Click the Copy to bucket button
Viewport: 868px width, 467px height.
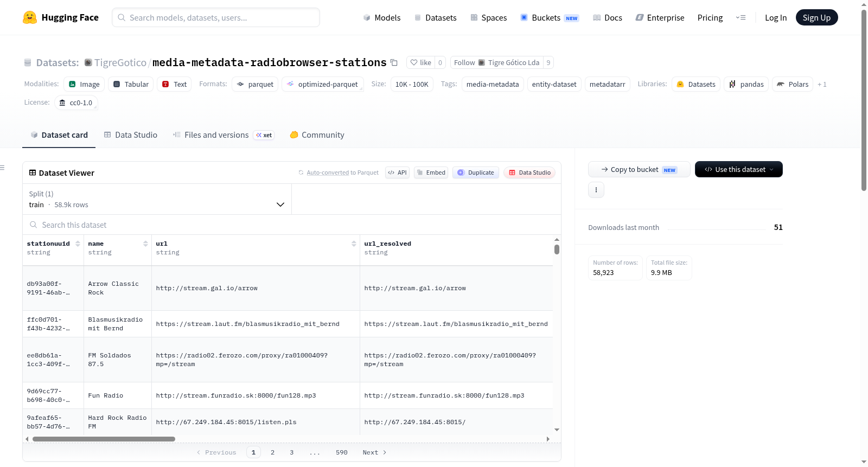coord(639,169)
